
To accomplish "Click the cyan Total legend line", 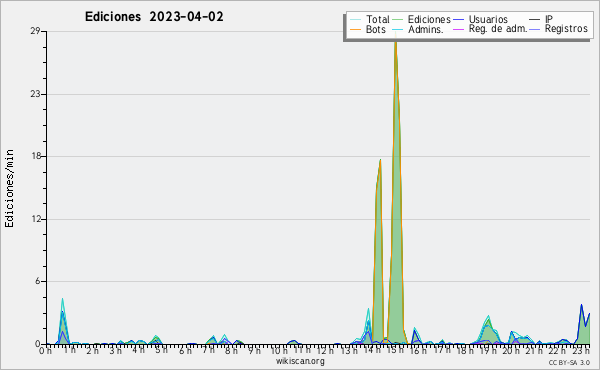I will (355, 20).
